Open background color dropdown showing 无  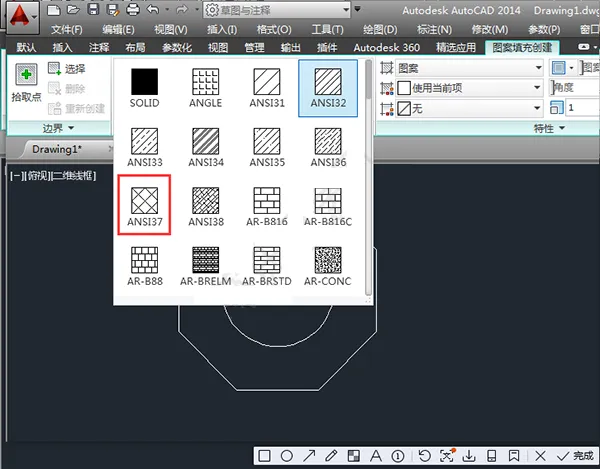click(470, 108)
